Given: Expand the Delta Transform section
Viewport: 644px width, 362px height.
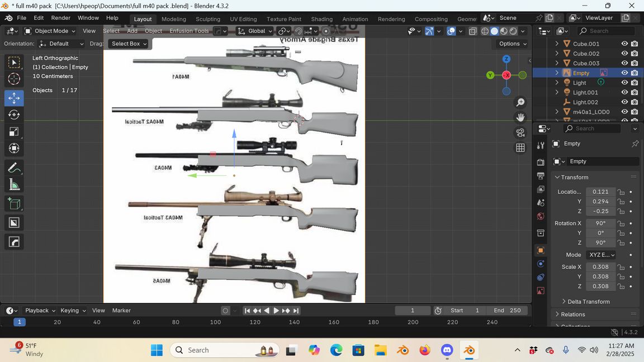Looking at the screenshot, I should point(588,302).
